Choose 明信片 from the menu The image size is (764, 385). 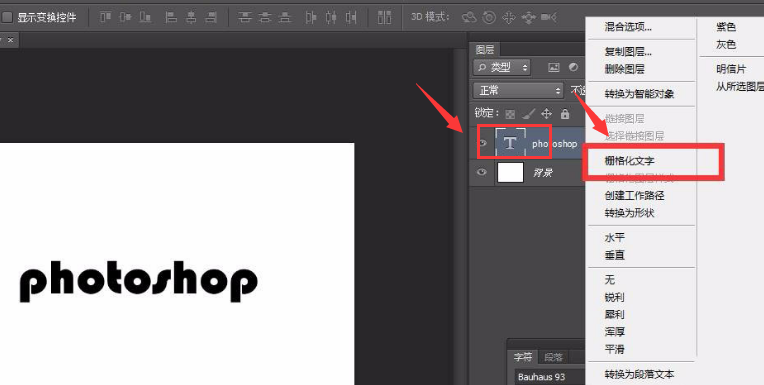[x=731, y=69]
